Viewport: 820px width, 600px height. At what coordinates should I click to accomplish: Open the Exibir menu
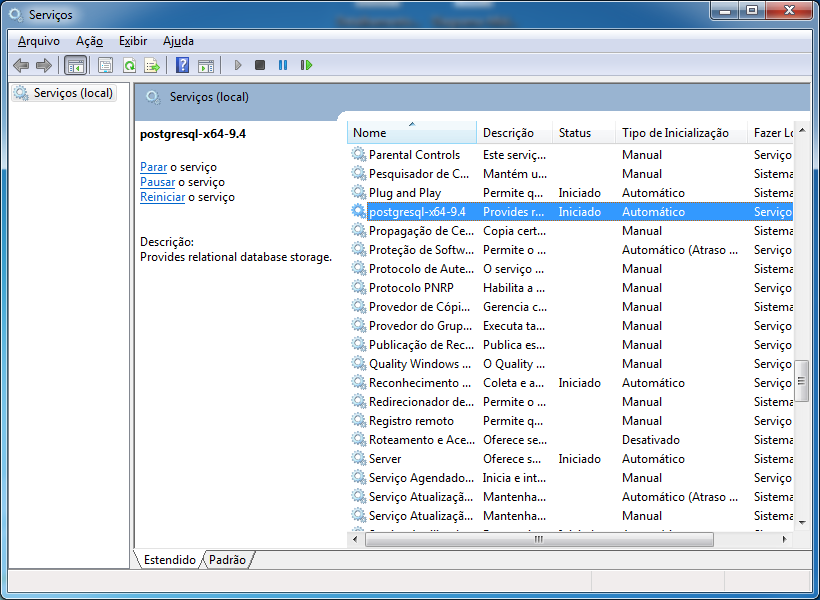(x=132, y=41)
